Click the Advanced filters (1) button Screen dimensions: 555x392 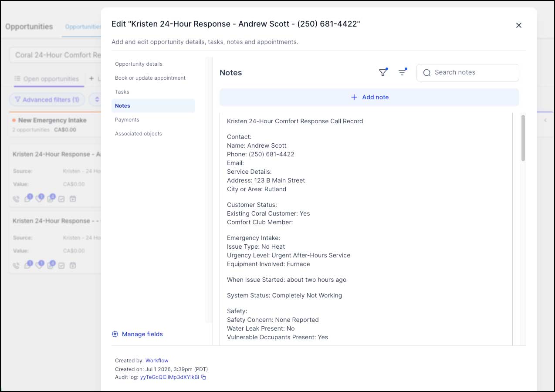tap(47, 100)
